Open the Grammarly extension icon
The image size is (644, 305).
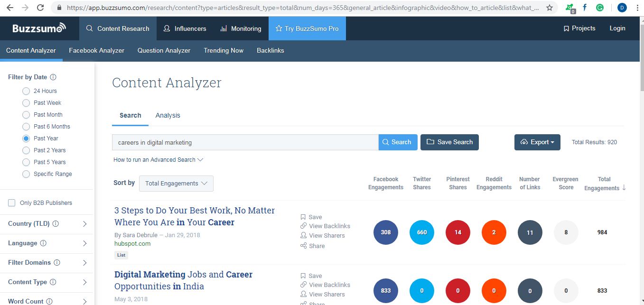pos(600,8)
